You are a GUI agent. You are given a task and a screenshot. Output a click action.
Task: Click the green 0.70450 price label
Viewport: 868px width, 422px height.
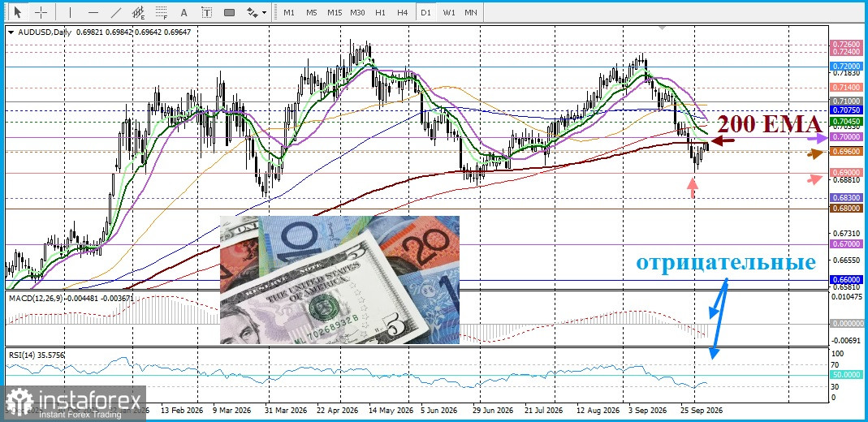coord(845,121)
